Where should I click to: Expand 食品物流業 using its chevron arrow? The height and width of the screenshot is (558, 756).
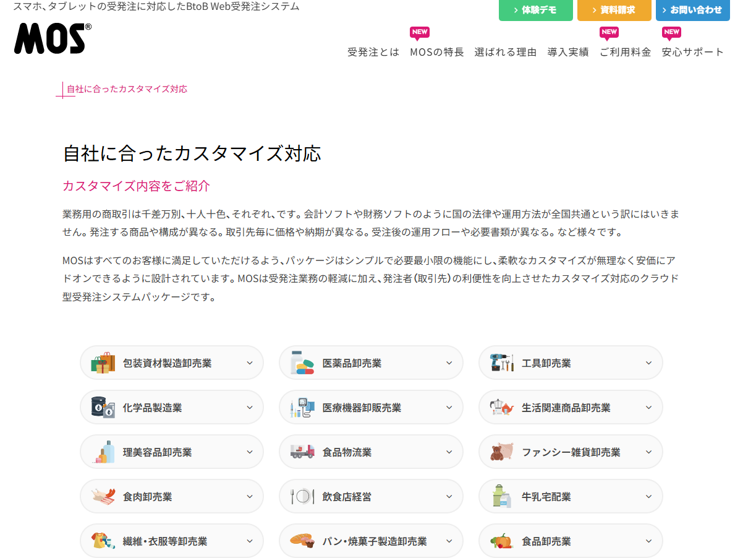(x=449, y=452)
